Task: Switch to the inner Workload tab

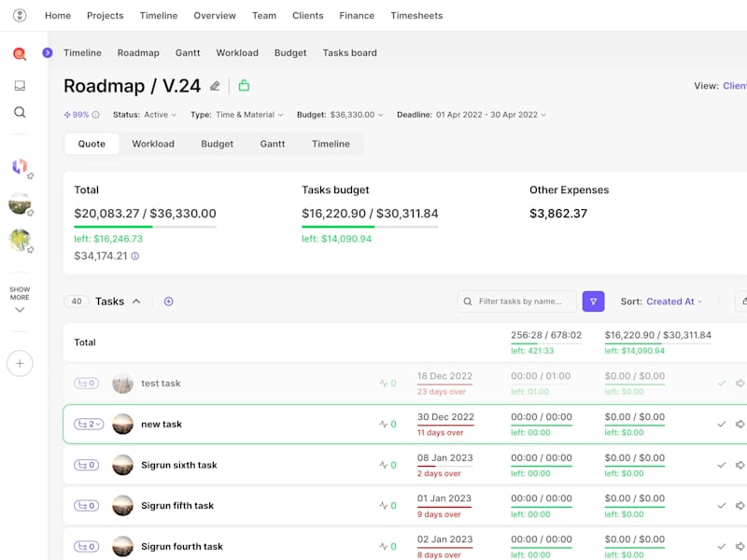Action: click(x=153, y=144)
